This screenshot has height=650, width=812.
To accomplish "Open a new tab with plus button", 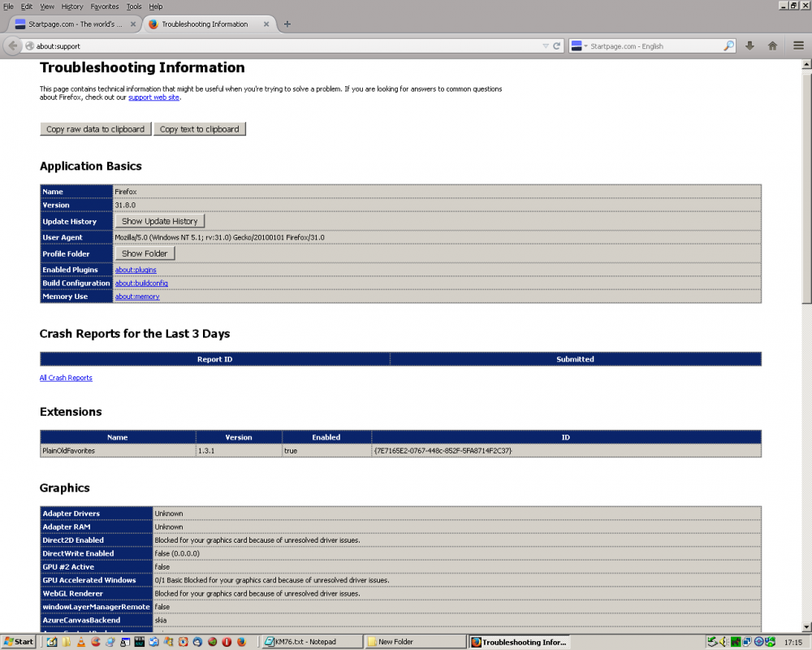I will tap(287, 24).
